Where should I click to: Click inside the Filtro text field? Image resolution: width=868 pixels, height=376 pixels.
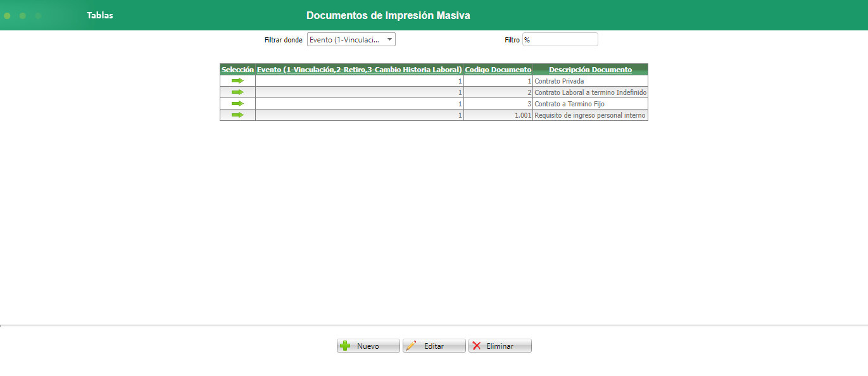[x=559, y=39]
